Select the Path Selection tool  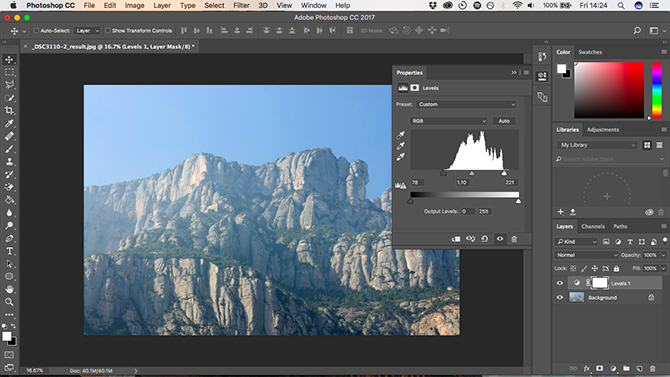pyautogui.click(x=9, y=264)
